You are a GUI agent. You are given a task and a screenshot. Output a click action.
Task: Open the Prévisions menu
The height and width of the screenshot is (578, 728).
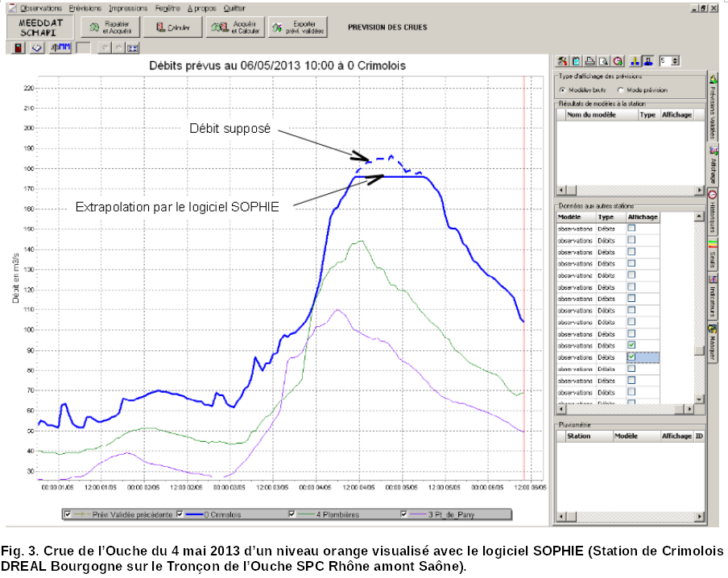[x=85, y=8]
